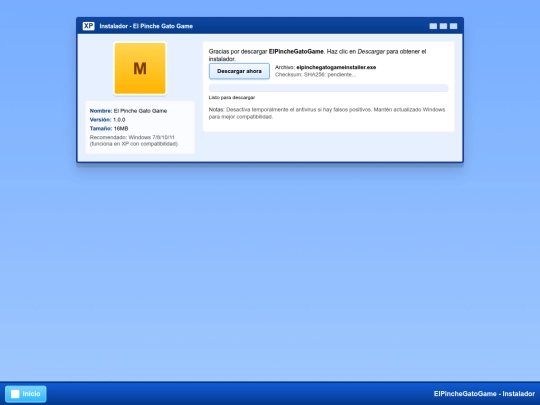540x405 pixels.
Task: Click the middle window control button
Action: [444, 26]
